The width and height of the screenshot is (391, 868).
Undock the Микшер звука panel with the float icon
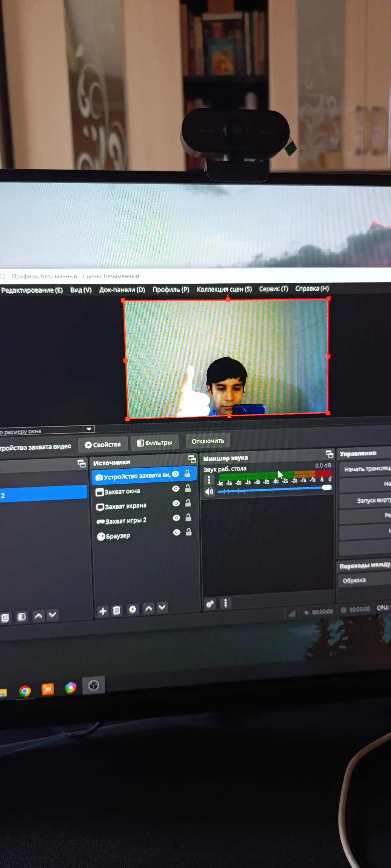(329, 454)
